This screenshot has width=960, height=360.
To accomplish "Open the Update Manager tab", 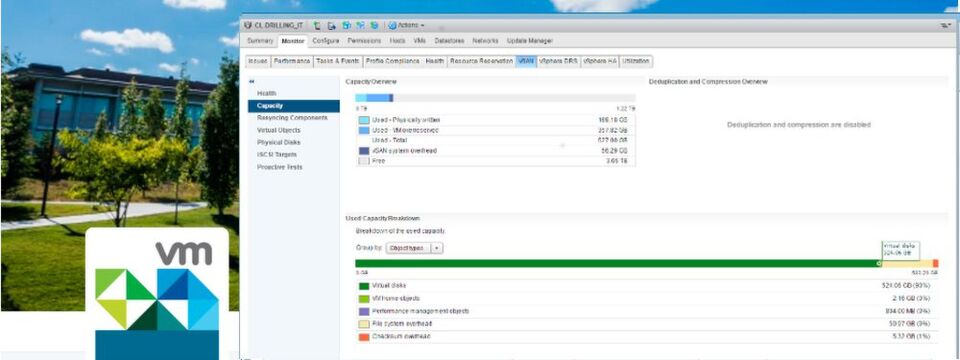I will pyautogui.click(x=530, y=41).
